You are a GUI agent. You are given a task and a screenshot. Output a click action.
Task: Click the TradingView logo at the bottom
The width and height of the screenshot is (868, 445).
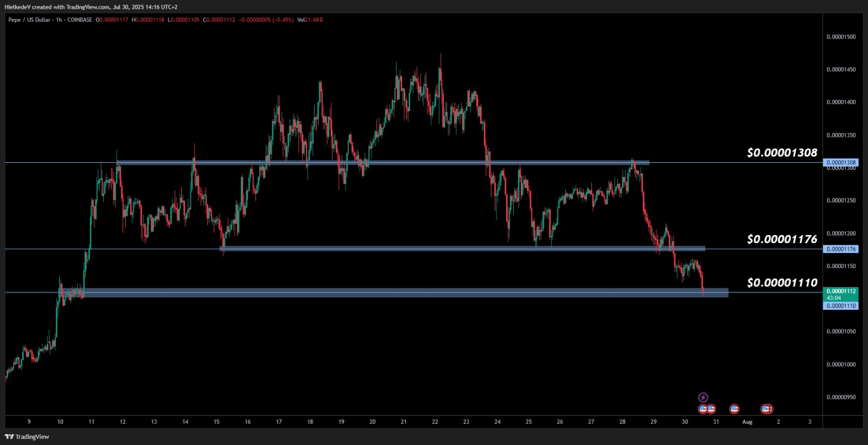(27, 437)
